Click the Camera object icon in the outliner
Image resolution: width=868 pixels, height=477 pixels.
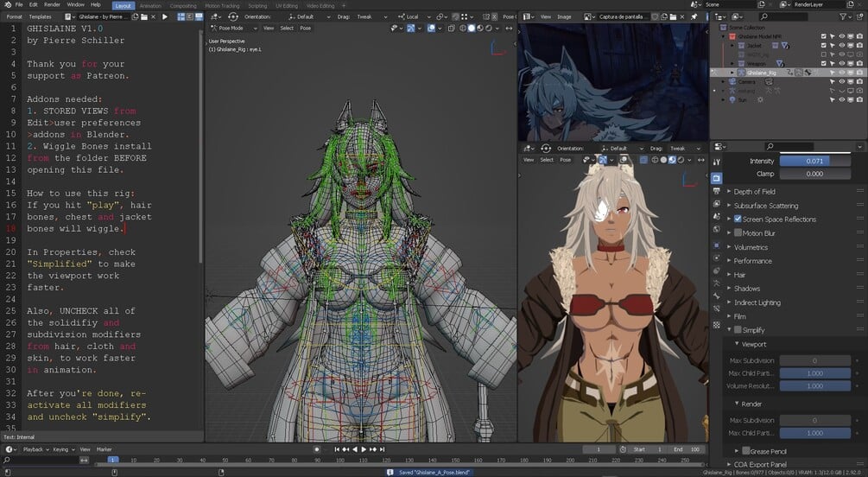(731, 82)
